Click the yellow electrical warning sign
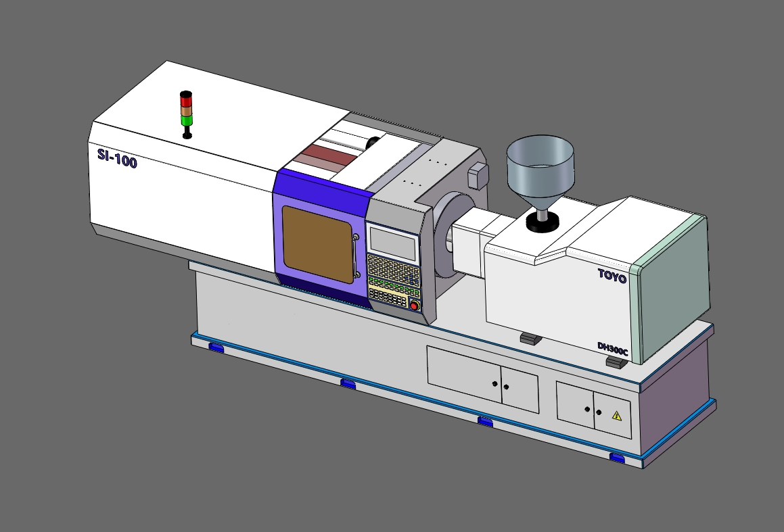This screenshot has height=532, width=784. coord(617,416)
